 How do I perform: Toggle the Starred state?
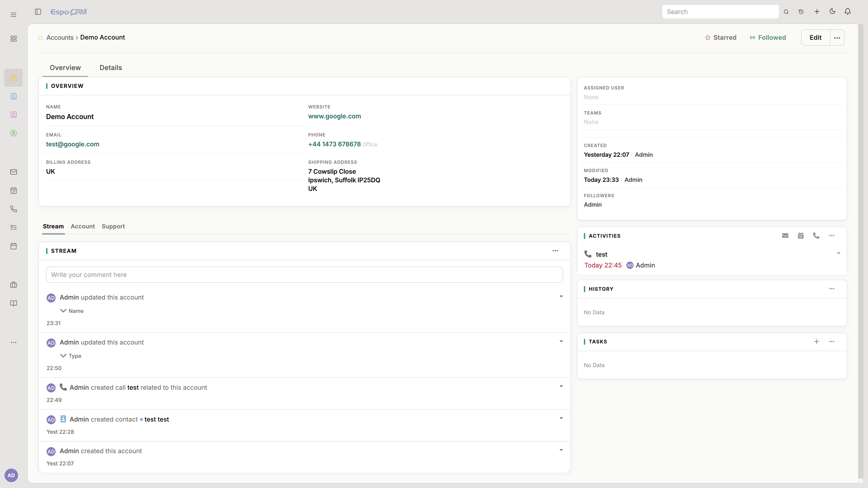[721, 37]
